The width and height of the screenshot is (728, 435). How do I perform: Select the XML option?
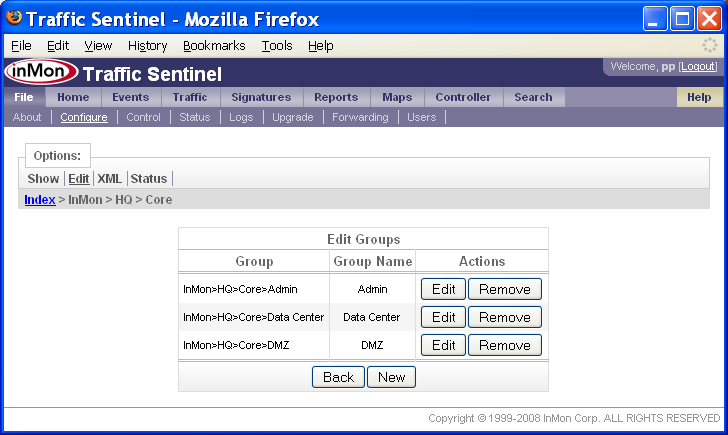tap(109, 179)
